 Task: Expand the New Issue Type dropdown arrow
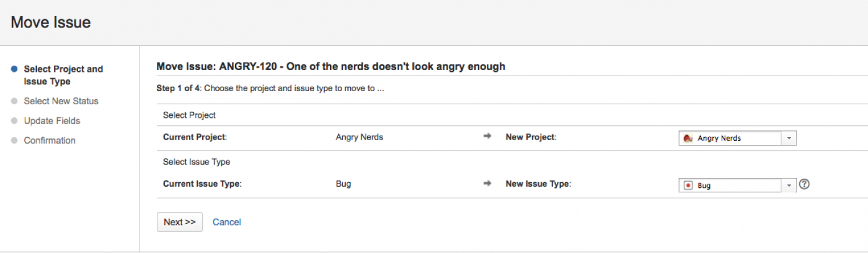(x=789, y=185)
